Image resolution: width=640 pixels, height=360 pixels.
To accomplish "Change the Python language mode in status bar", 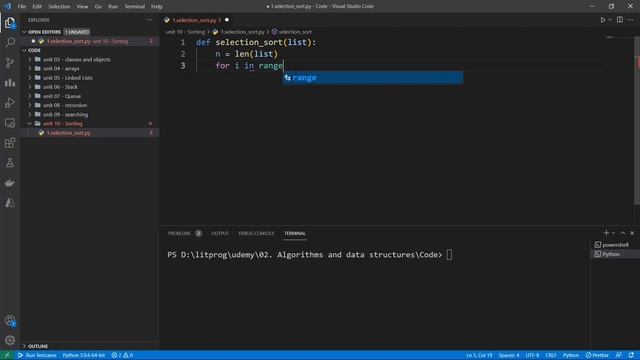I will coord(571,355).
